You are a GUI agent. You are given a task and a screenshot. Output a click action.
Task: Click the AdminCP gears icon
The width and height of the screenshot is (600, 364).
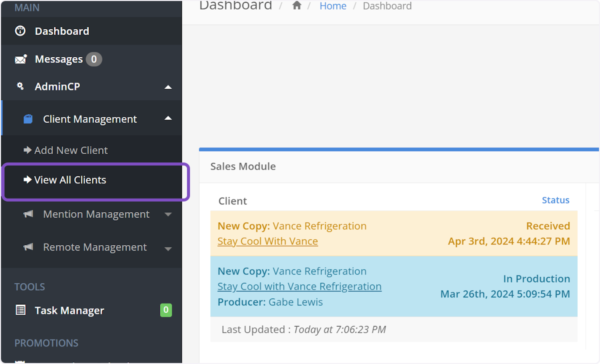(20, 86)
